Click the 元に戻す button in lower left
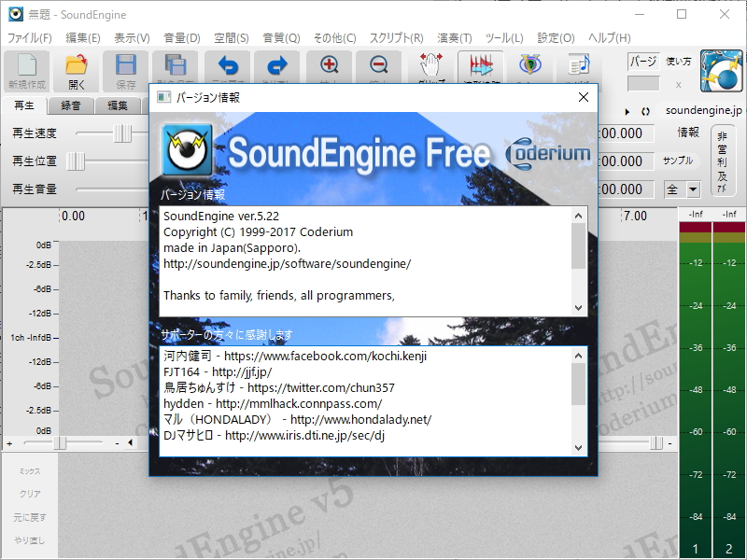747x560 pixels. pyautogui.click(x=30, y=517)
